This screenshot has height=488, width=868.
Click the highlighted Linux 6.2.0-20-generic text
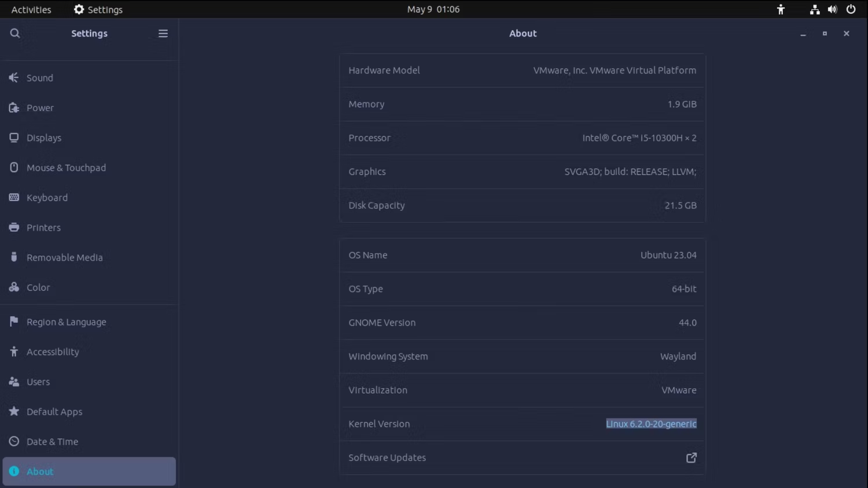pos(651,424)
